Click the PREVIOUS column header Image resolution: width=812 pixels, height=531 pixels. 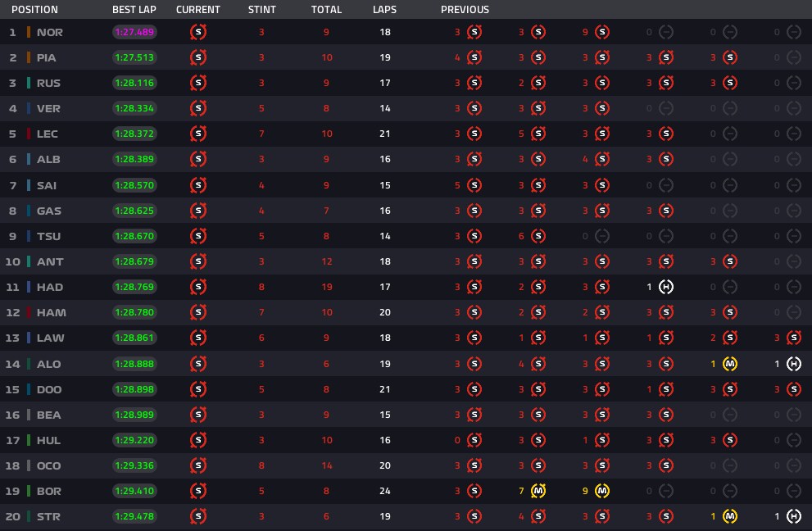coord(465,10)
